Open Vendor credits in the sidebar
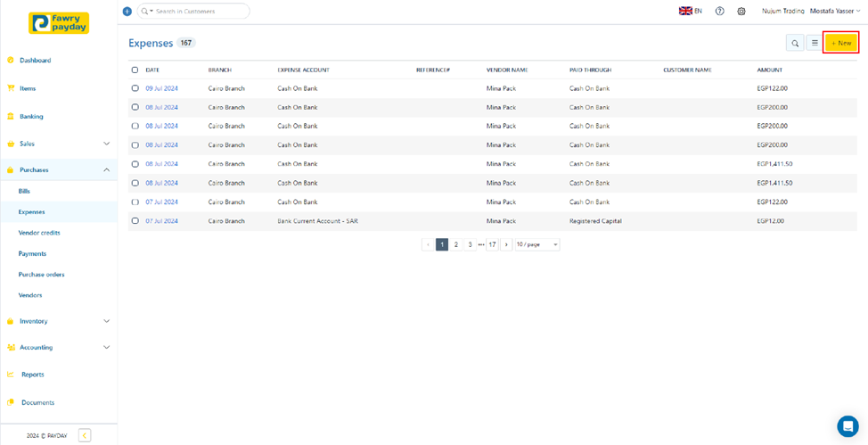Screen dimensions: 868x445 (x=39, y=233)
